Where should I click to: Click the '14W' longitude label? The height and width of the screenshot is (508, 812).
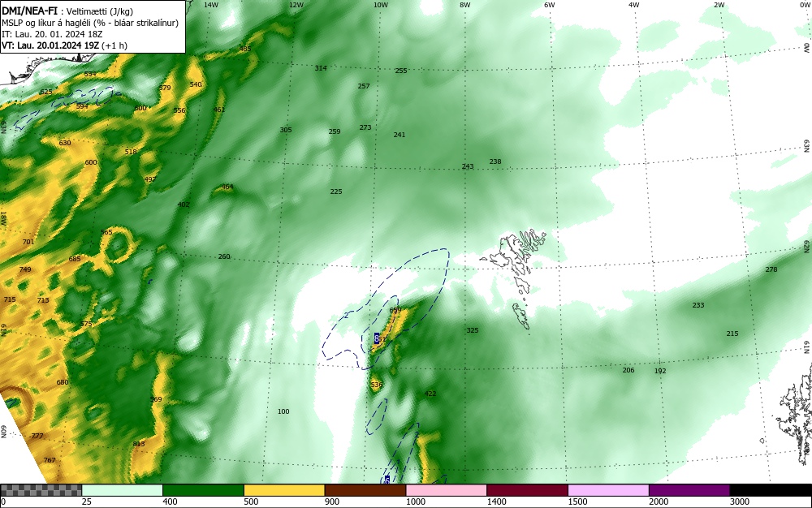pos(211,5)
